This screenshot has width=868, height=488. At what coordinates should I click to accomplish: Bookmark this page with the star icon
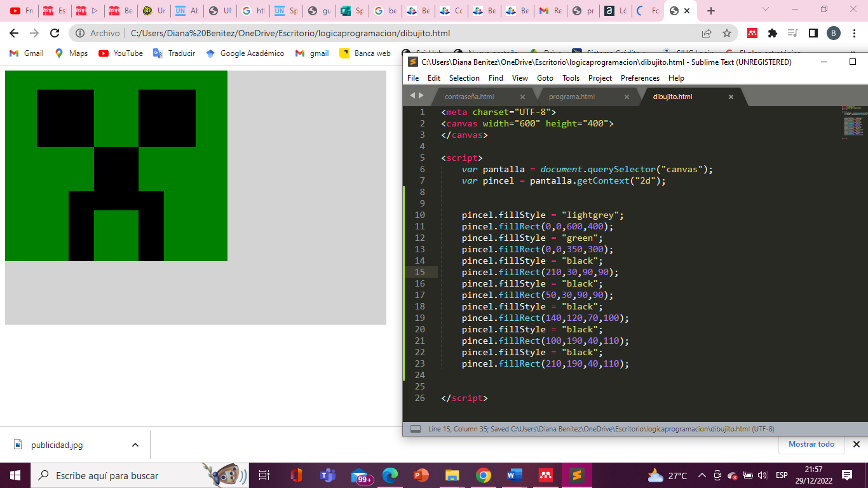tap(727, 33)
